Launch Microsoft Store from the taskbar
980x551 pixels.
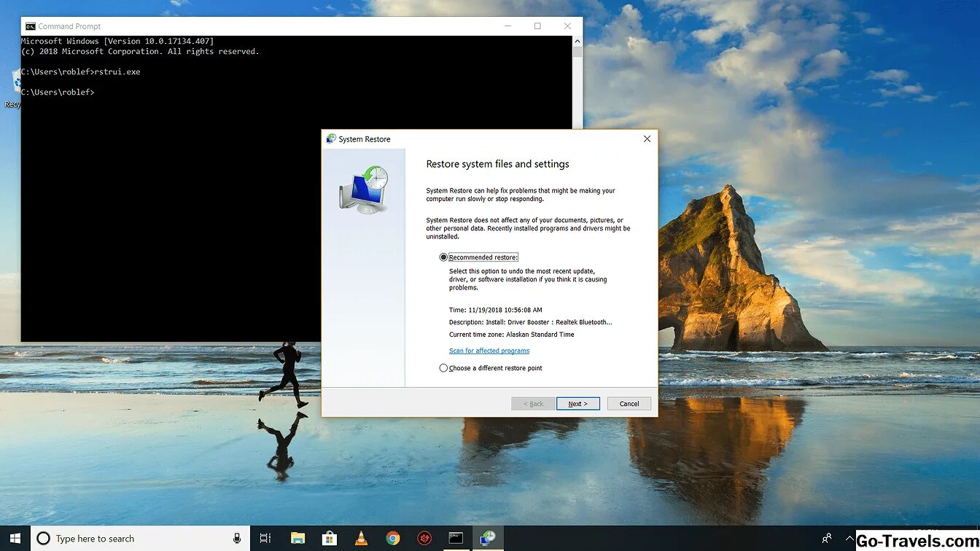point(329,539)
